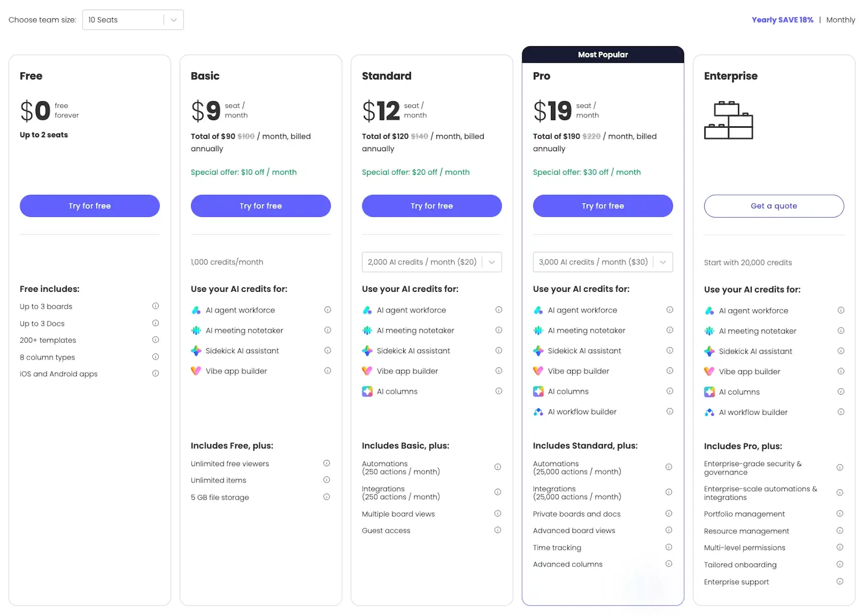The image size is (864, 616).
Task: Click info icon for Standard Automations 250 actions
Action: (498, 467)
